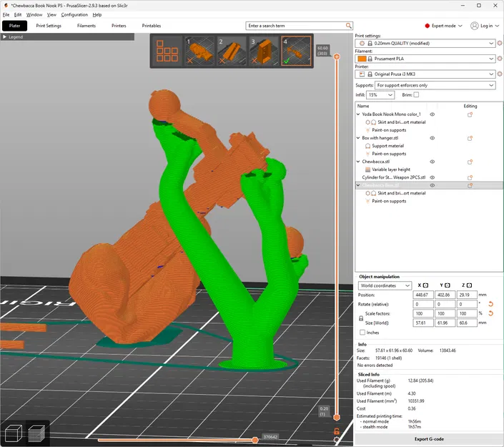
Task: Switch to the 3D editor view cube
Action: click(14, 433)
